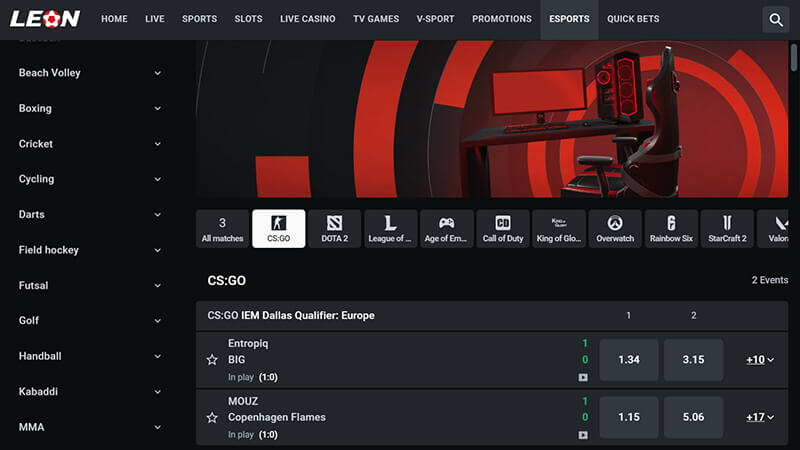Select the Overwatch game filter
This screenshot has width=800, height=450.
point(615,229)
